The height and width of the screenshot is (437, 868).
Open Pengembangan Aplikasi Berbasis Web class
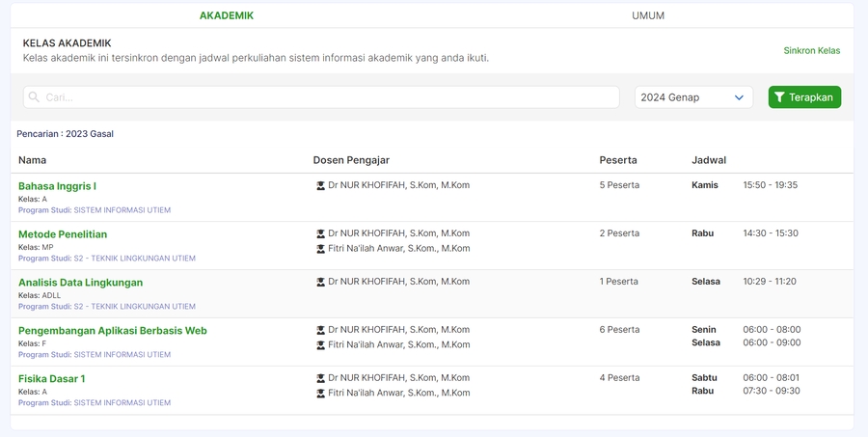[112, 331]
